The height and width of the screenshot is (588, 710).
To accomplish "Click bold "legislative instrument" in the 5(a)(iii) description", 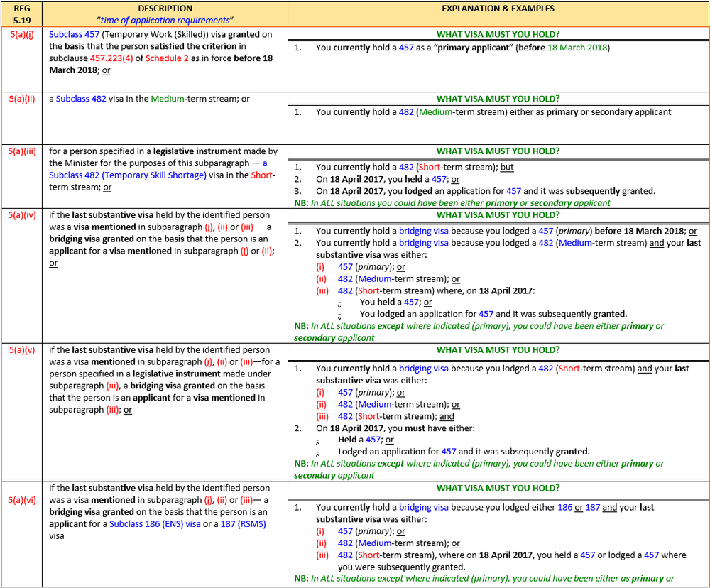I will click(x=197, y=151).
